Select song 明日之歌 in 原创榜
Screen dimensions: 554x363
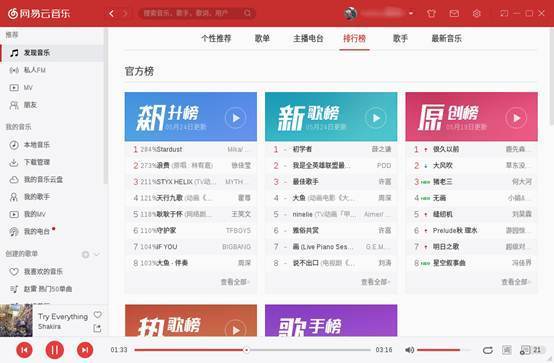pos(472,247)
